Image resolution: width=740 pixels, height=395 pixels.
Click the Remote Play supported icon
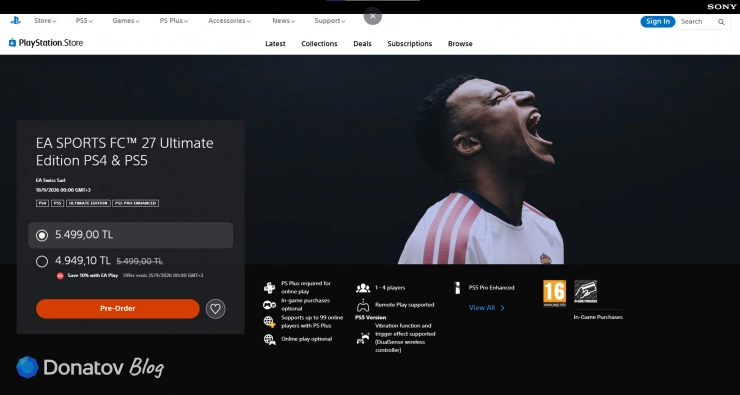coord(363,305)
